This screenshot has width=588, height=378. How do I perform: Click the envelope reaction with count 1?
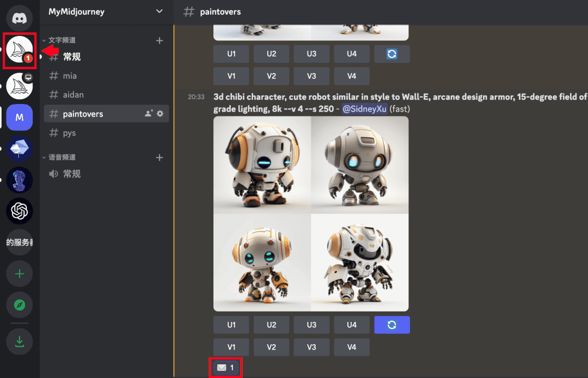[x=225, y=368]
